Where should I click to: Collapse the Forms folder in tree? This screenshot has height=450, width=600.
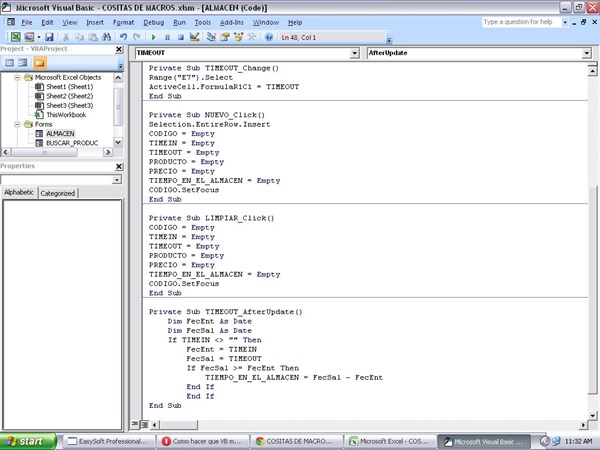point(16,124)
